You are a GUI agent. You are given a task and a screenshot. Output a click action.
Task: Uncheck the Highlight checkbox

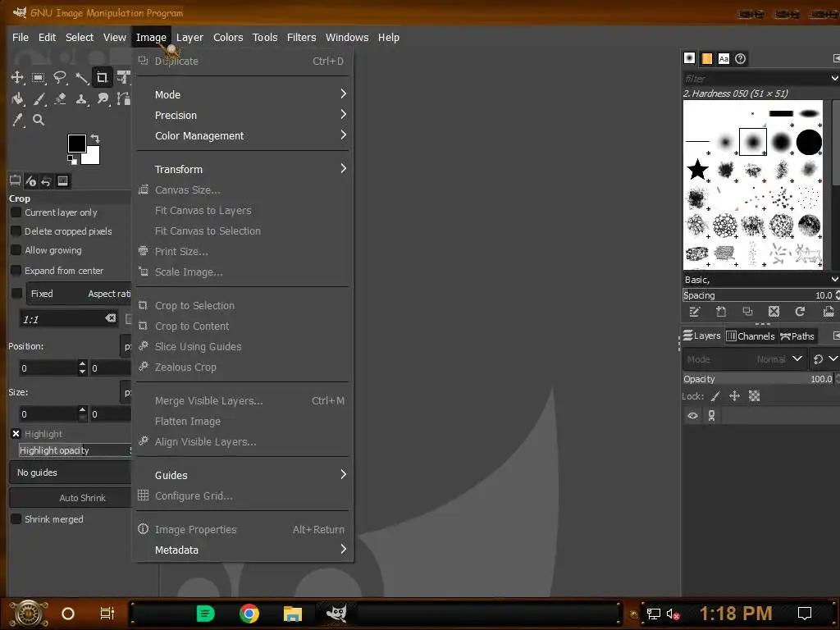[16, 434]
